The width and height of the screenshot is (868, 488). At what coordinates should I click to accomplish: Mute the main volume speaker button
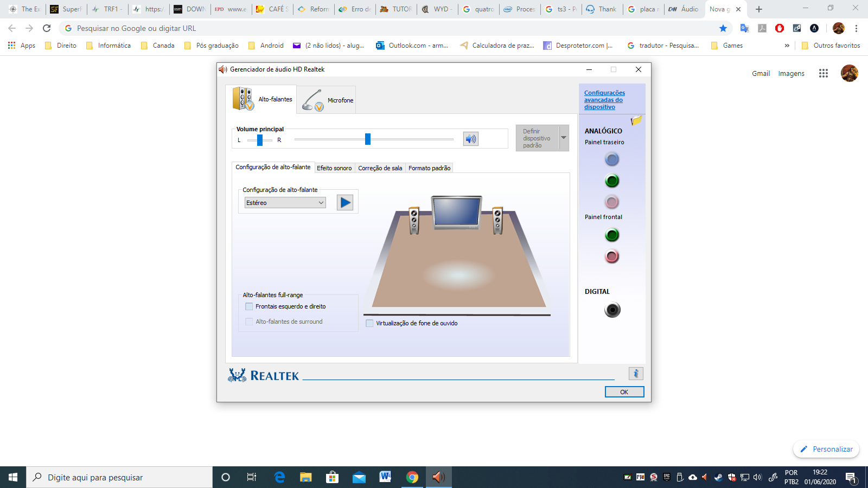[471, 139]
